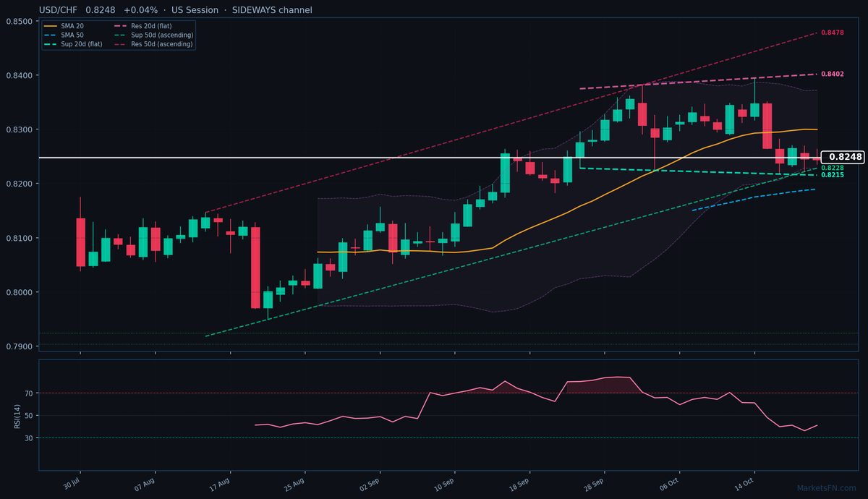868x499 pixels.
Task: Click the 0.8402 resistance level label
Action: tap(833, 74)
